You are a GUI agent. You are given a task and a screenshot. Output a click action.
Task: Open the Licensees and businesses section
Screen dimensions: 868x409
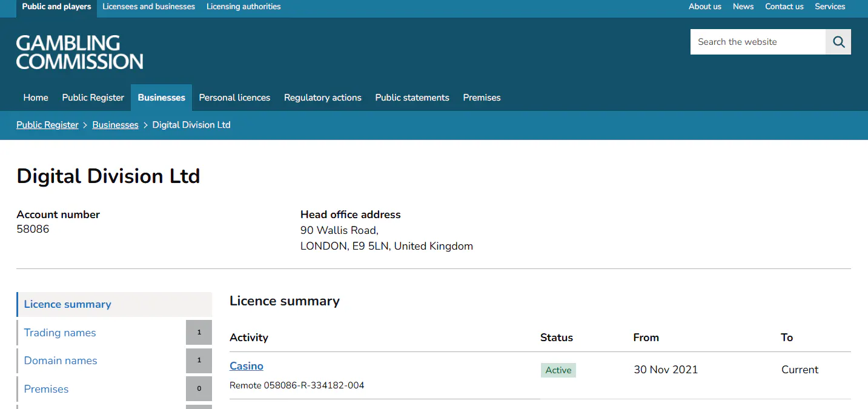click(149, 7)
